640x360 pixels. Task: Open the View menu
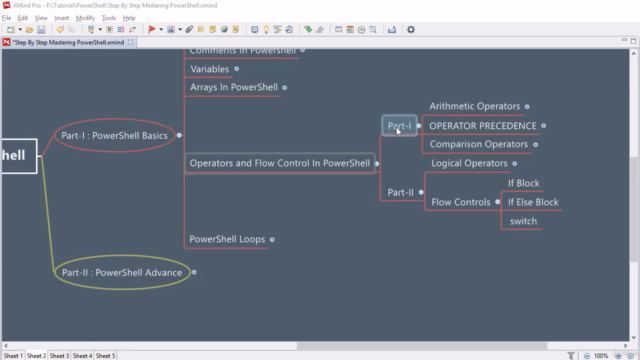click(x=41, y=18)
